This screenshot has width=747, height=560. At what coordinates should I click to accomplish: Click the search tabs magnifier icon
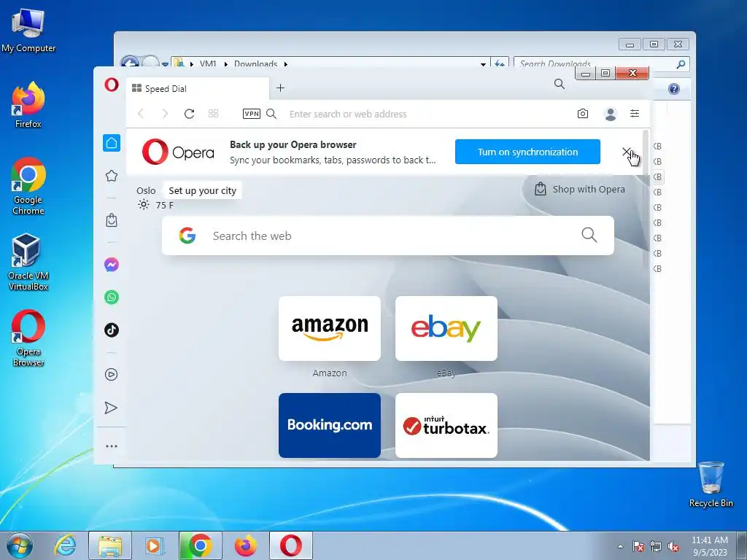(x=560, y=85)
